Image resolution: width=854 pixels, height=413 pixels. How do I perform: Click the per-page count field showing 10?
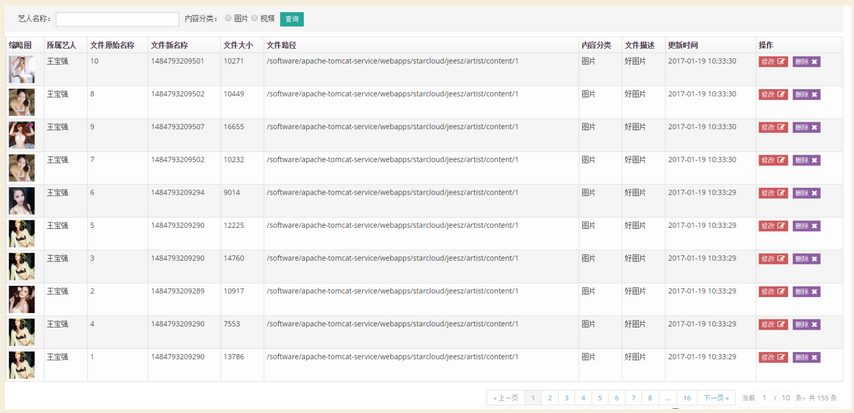785,398
